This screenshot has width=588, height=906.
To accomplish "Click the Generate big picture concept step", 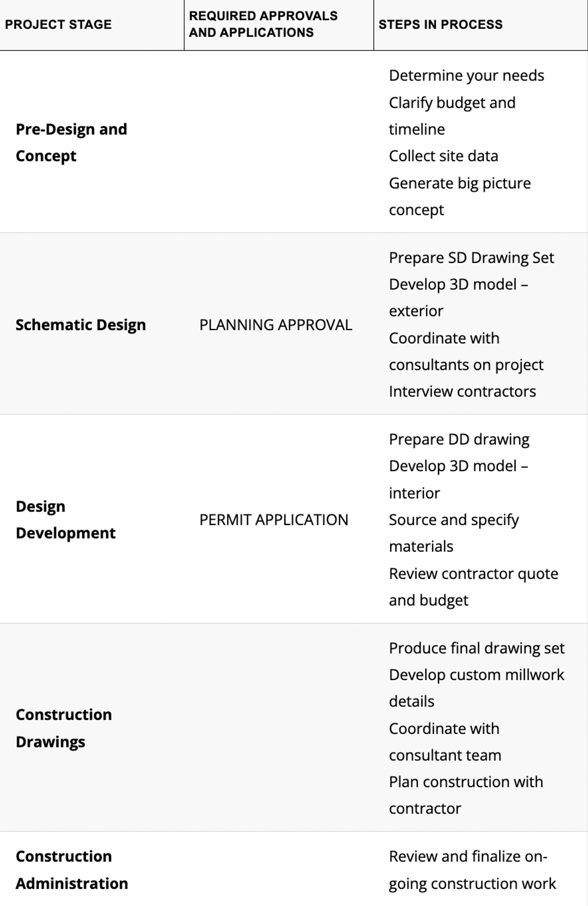I will click(460, 196).
